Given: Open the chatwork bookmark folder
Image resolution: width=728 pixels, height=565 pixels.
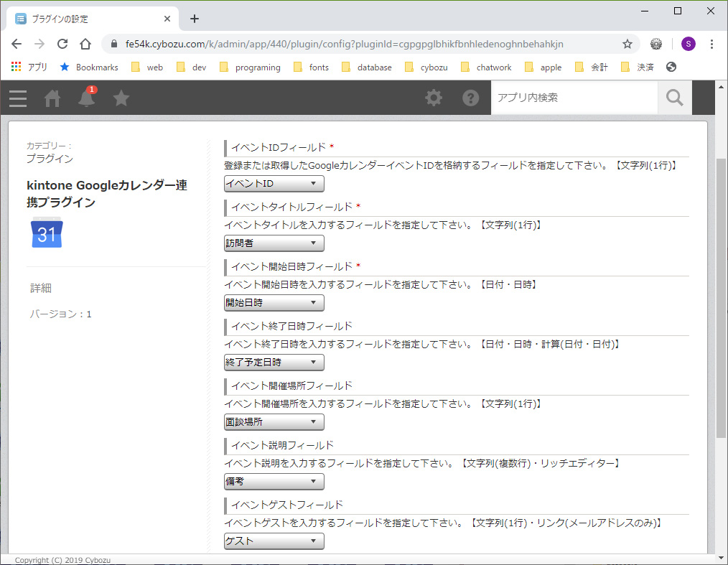Looking at the screenshot, I should (486, 67).
